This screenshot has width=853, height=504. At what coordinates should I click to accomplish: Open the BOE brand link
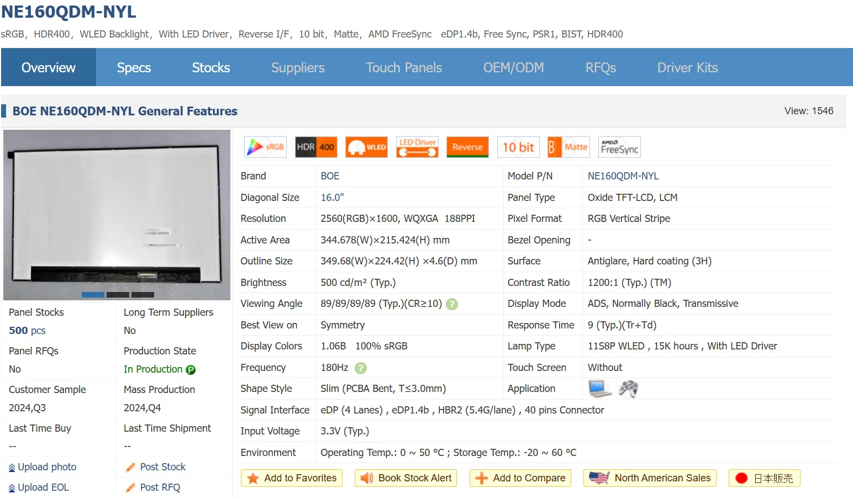[x=330, y=176]
